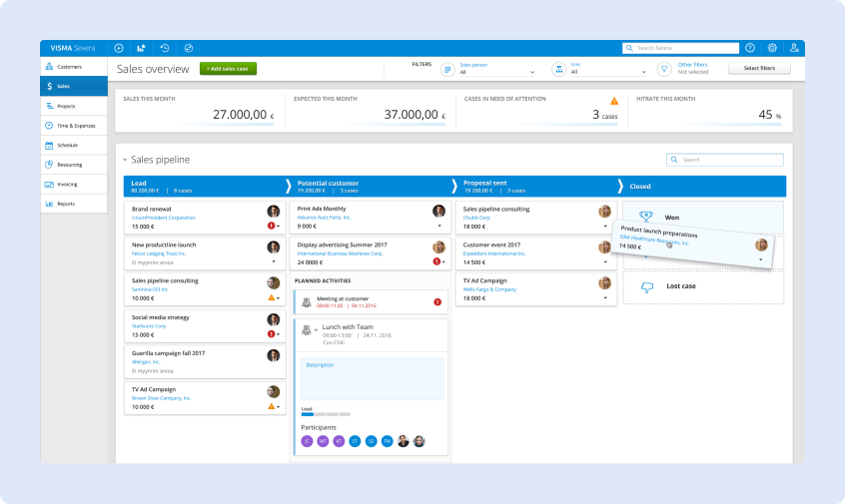The height and width of the screenshot is (504, 845).
Task: Open Projects in the sidebar
Action: point(74,106)
